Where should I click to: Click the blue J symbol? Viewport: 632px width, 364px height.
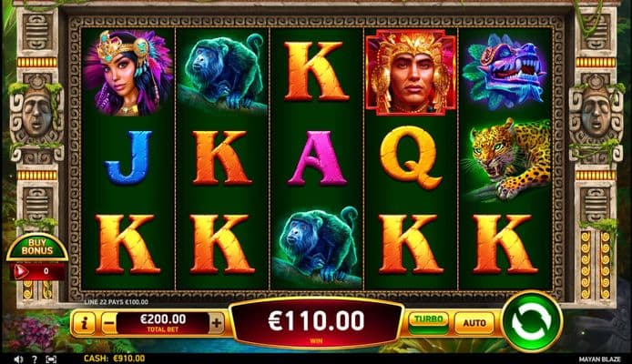[x=128, y=157]
